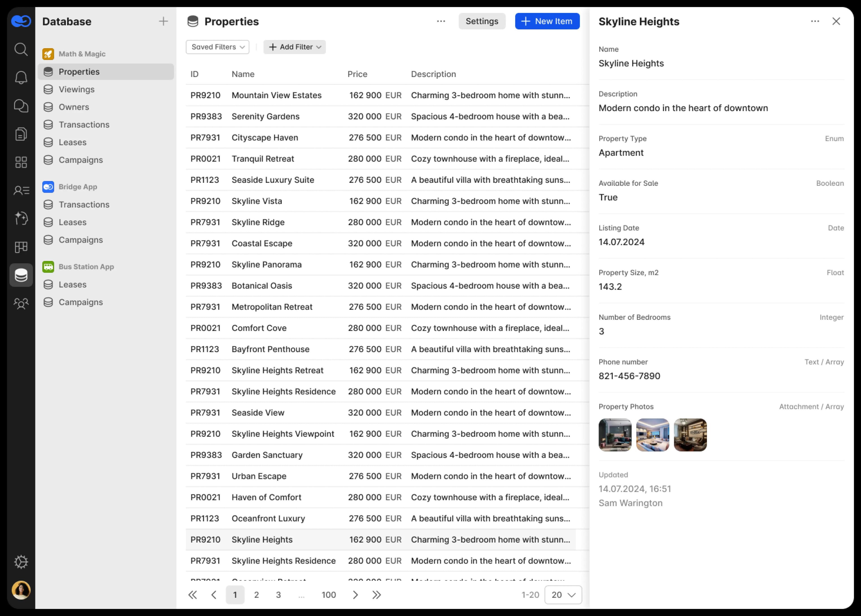Open the second property photo thumbnail
This screenshot has height=616, width=861.
click(652, 435)
